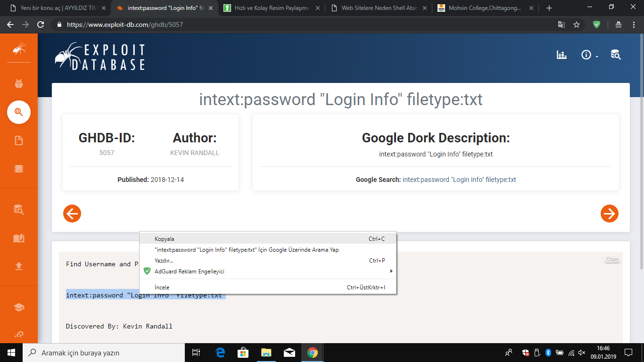Screen dimensions: 644x362
Task: Click the incognito mode icon
Action: (619, 25)
